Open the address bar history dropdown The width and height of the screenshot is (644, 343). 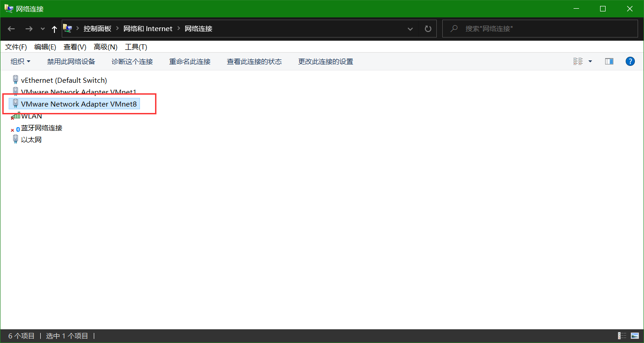410,29
